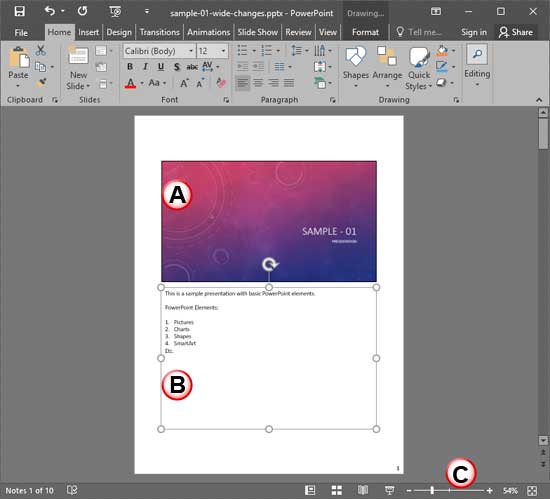This screenshot has height=499, width=550.
Task: Toggle bulleted list
Action: point(242,51)
